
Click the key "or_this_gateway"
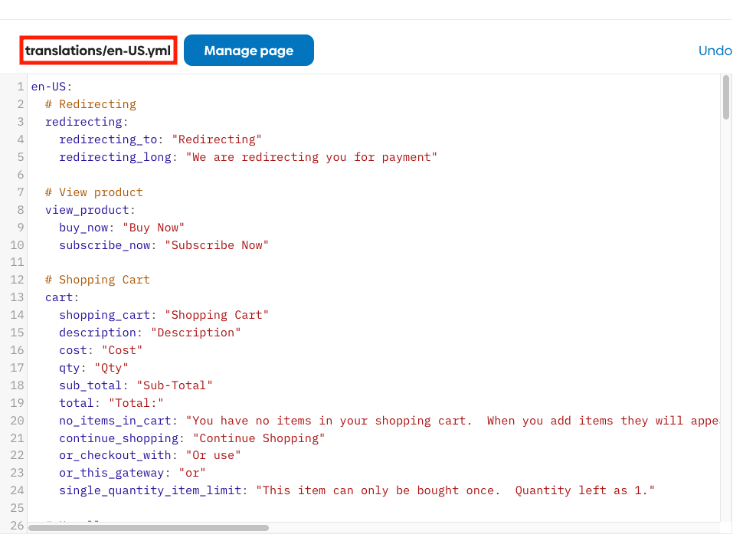[111, 473]
